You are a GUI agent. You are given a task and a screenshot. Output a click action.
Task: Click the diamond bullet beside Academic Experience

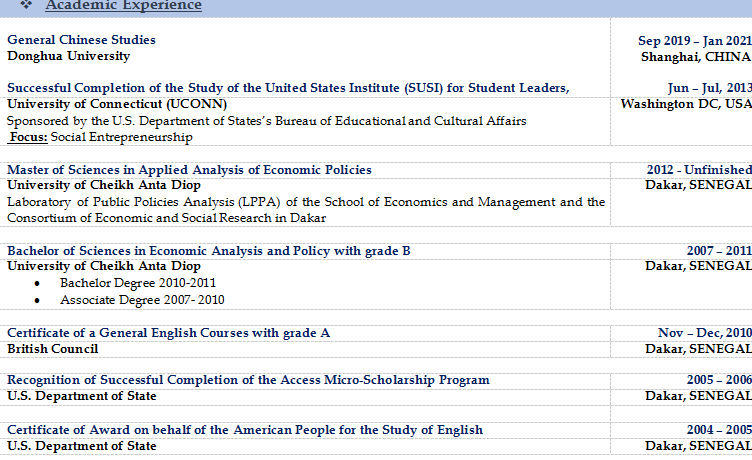tap(26, 5)
